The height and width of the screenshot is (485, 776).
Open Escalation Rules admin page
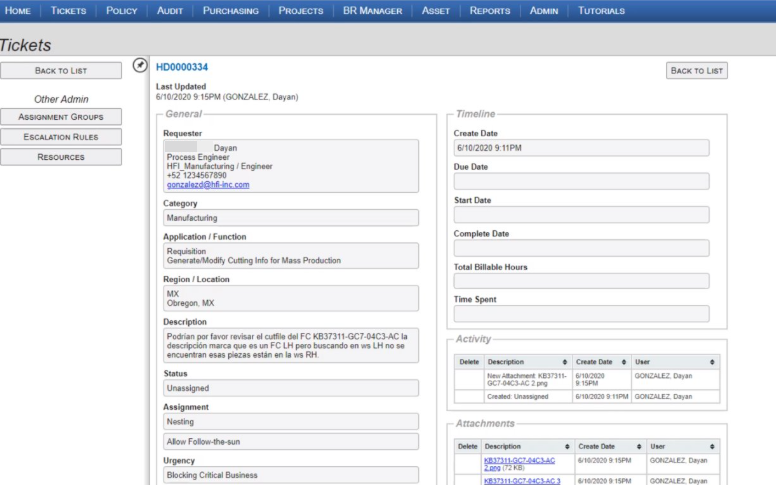[x=61, y=137]
